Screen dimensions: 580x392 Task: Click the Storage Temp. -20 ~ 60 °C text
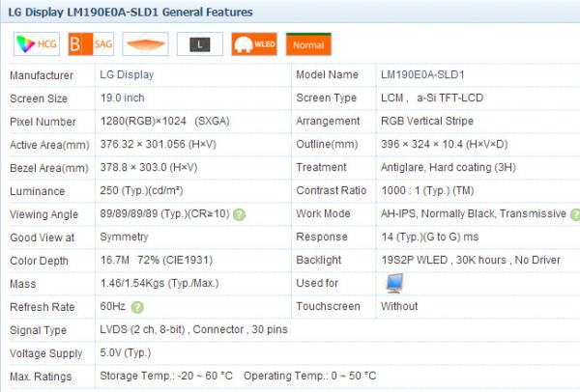pyautogui.click(x=166, y=376)
